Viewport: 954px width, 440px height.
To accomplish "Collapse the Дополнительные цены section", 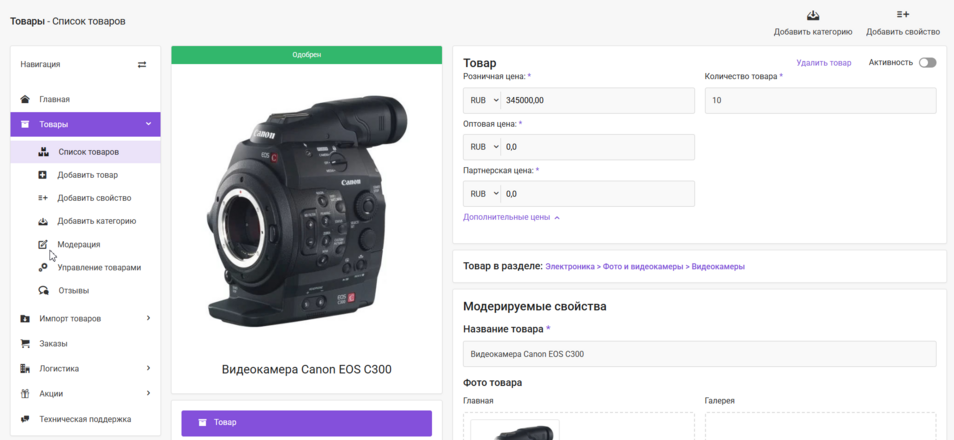I will tap(511, 217).
